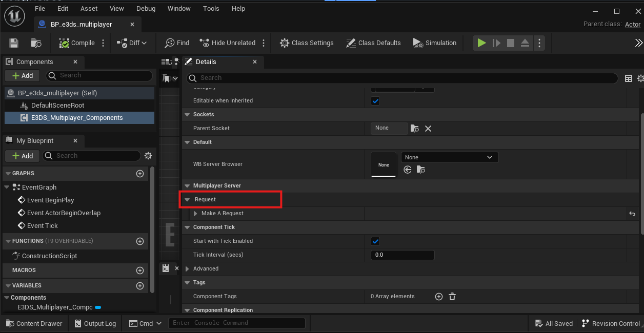Add element to Component Tags array
This screenshot has height=333, width=644.
tap(438, 296)
